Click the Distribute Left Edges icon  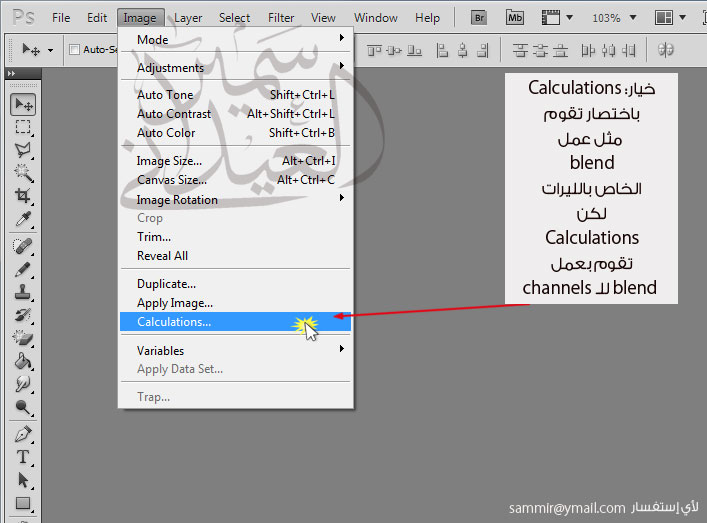588,50
